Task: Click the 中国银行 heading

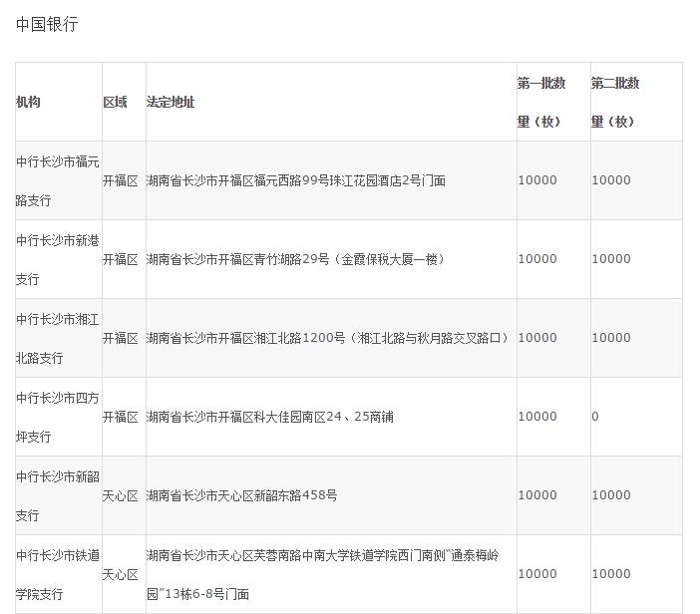Action: 47,25
